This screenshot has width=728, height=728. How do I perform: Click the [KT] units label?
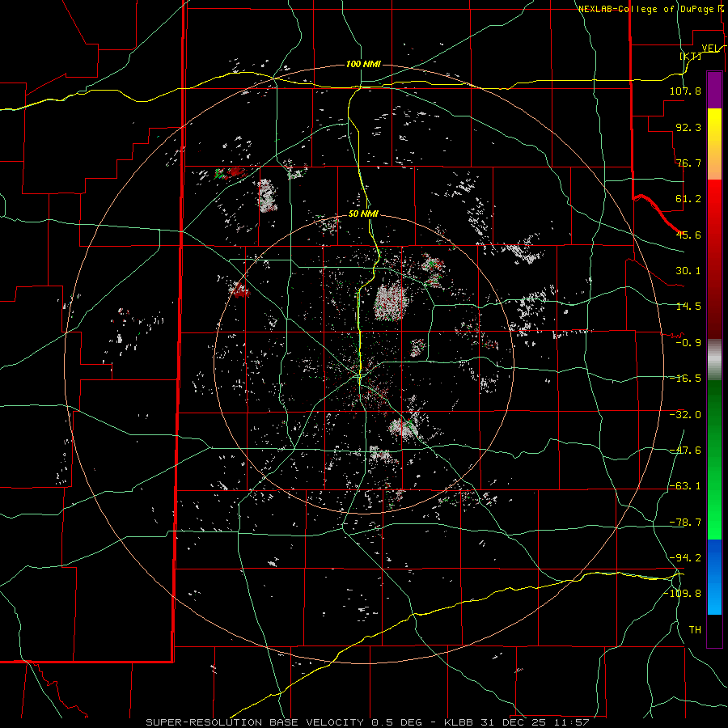point(691,56)
